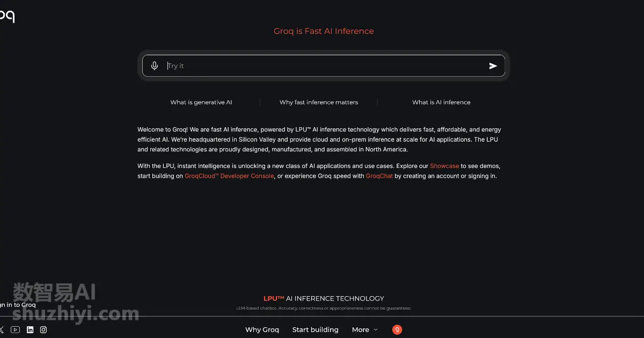Open the Why Groq menu item
Screen dimensions: 644x338
(x=262, y=330)
